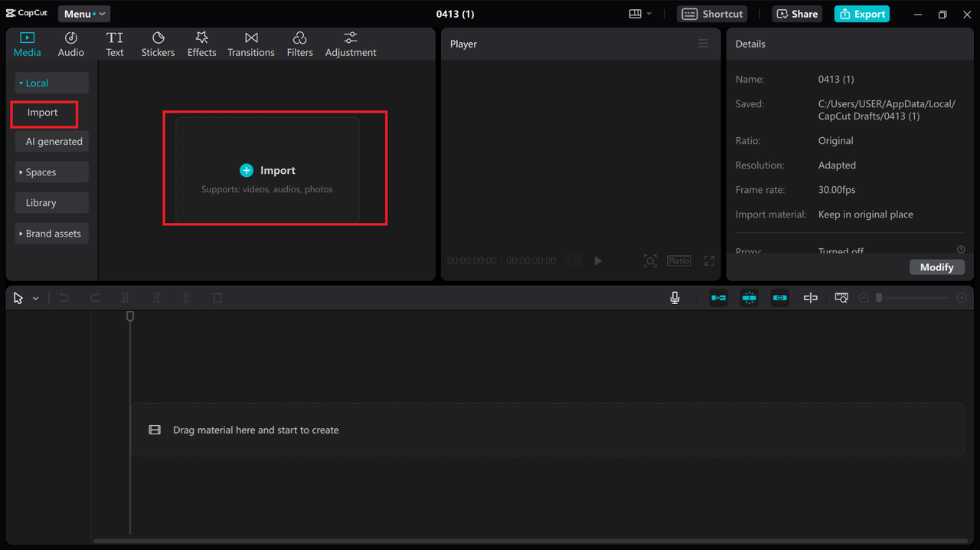The width and height of the screenshot is (980, 550).
Task: Switch to the Audio tab
Action: [x=71, y=44]
